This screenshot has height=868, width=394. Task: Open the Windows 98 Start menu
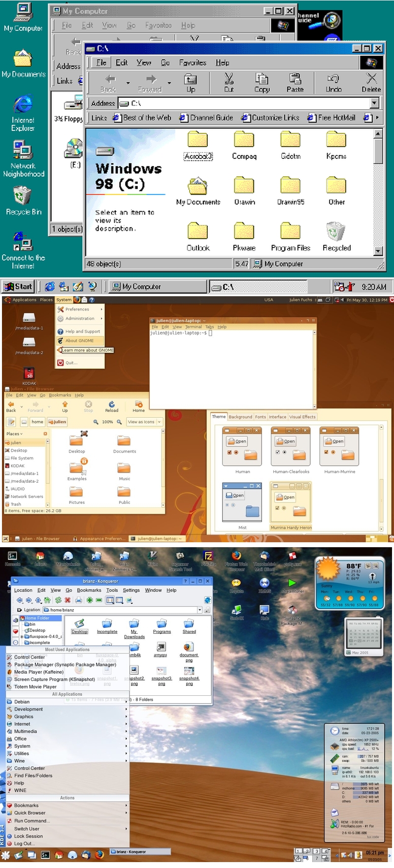(x=18, y=286)
